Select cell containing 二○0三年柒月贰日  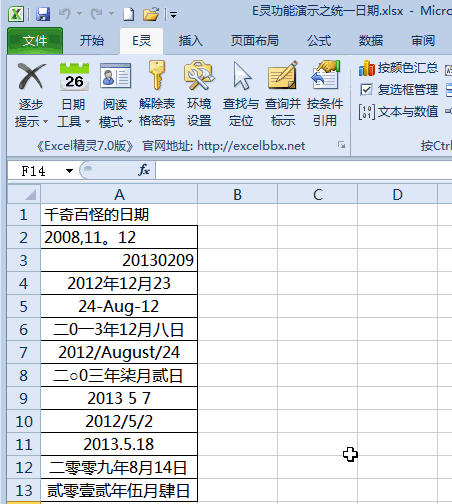tap(119, 375)
